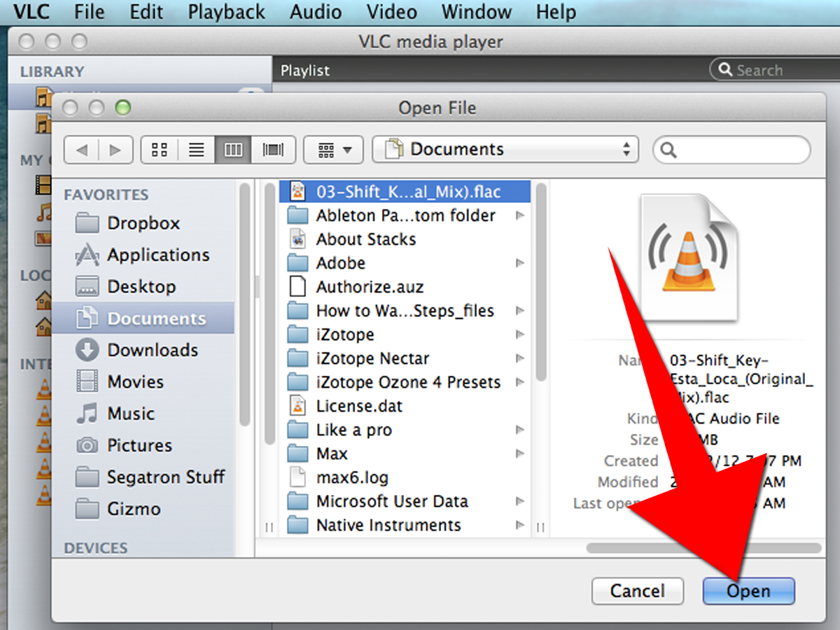Open the Playback menu

tap(227, 12)
